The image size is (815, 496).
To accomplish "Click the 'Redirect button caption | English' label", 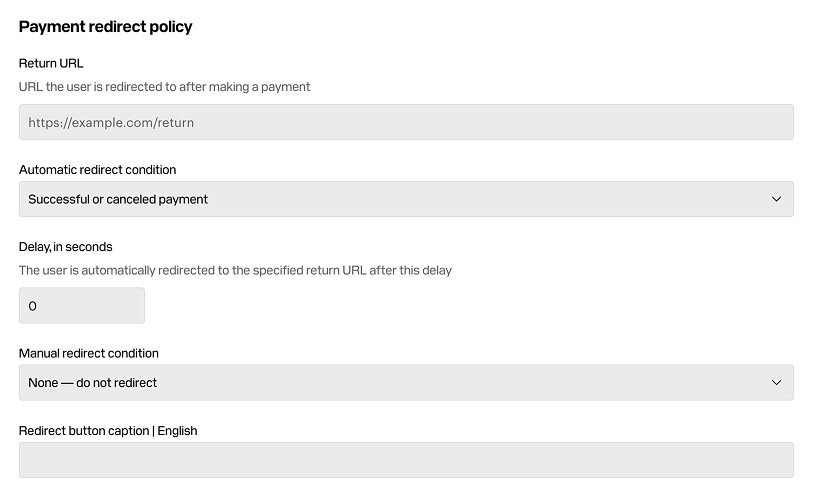I will point(108,431).
